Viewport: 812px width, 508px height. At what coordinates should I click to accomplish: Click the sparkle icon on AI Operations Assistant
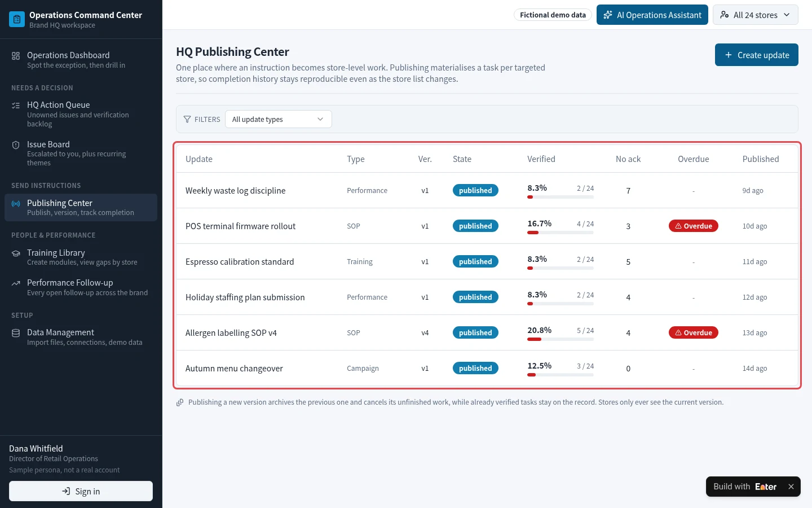[608, 15]
